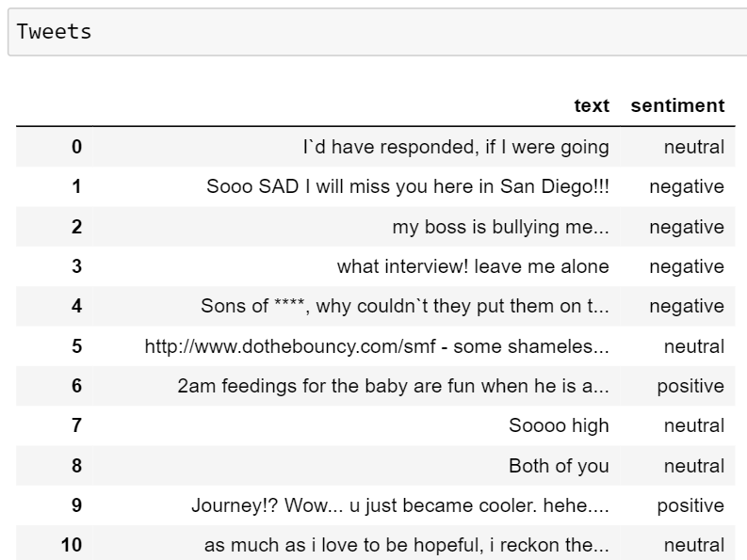This screenshot has width=747, height=560.
Task: Click the neutral sentiment in row 7
Action: [694, 425]
